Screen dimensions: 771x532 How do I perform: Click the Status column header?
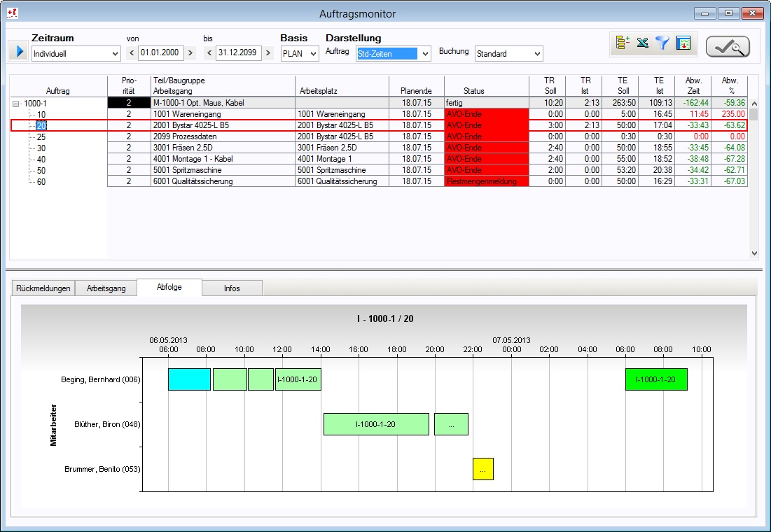(x=486, y=86)
